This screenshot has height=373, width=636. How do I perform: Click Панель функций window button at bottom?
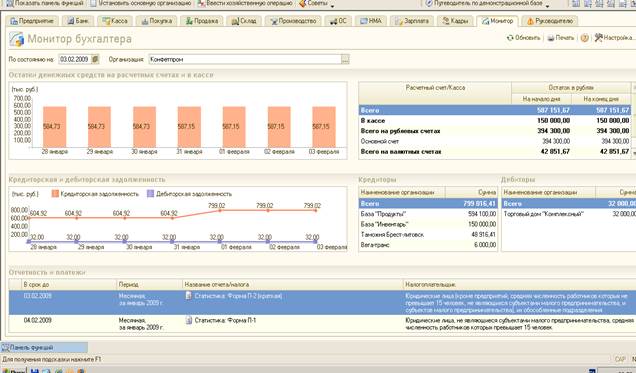click(44, 347)
